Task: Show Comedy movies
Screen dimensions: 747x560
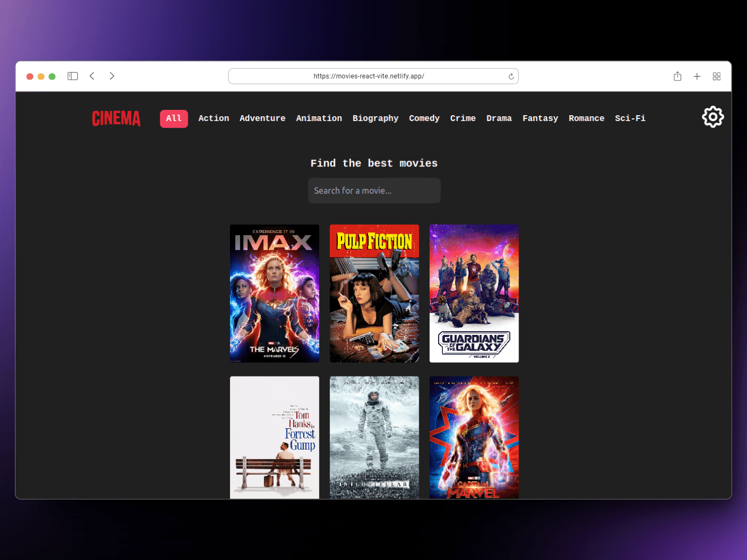Action: click(x=424, y=118)
